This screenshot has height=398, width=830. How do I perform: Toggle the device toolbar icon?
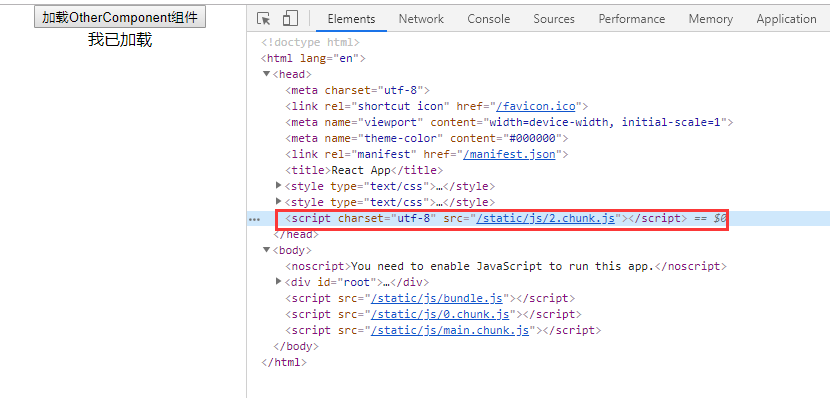click(x=290, y=19)
